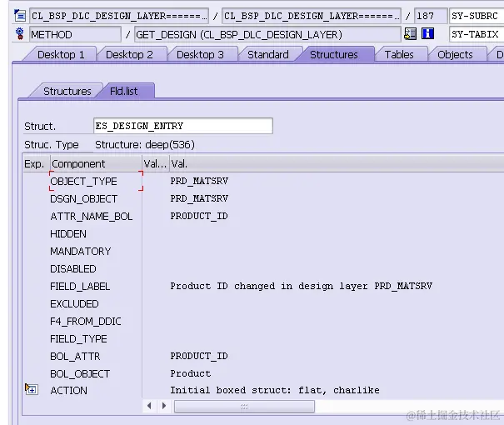
Task: Select the inner Structures sub-tab
Action: point(67,92)
